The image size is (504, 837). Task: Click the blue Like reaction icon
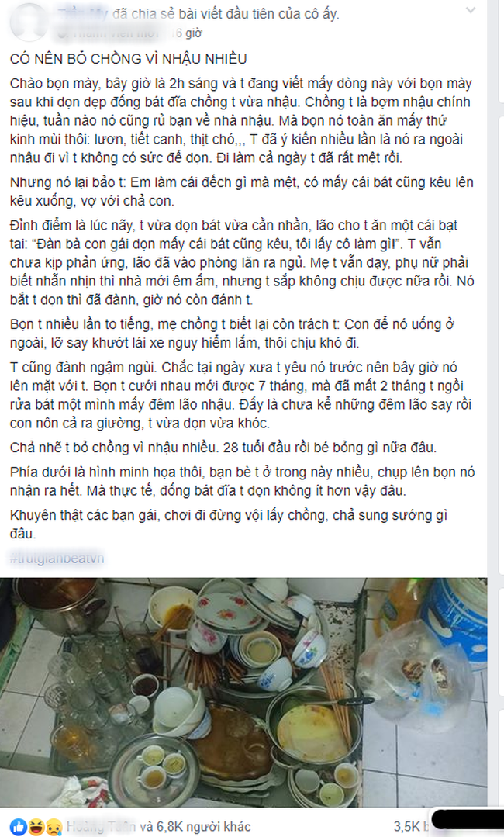point(18,827)
